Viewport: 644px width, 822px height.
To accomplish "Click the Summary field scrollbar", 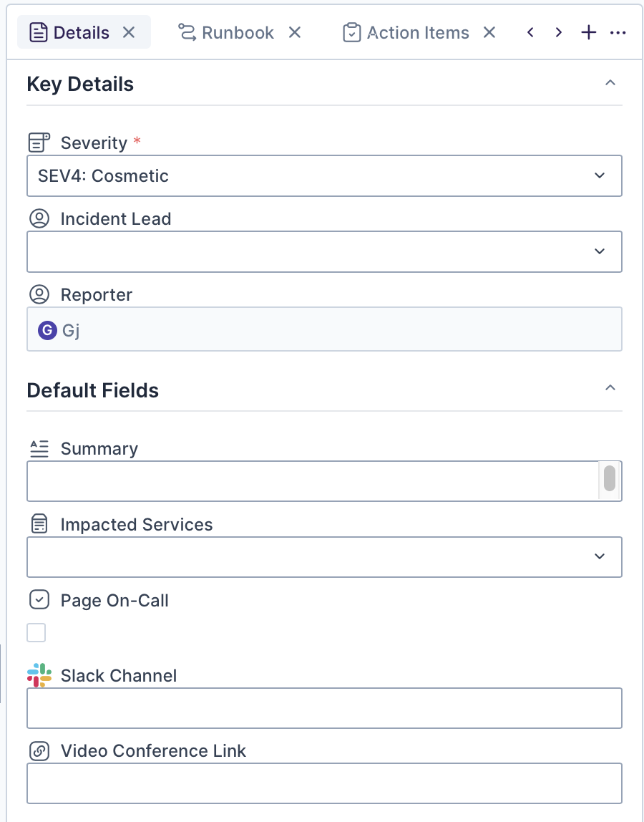I will coord(610,479).
